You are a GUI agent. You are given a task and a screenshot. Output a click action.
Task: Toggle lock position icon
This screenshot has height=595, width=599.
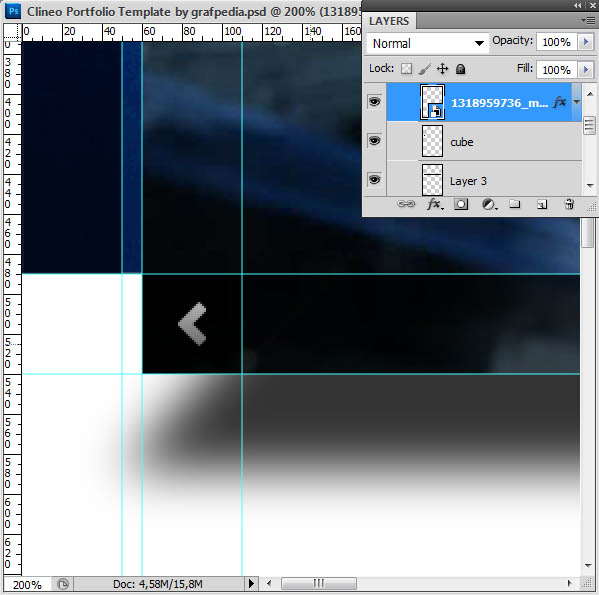[x=442, y=69]
